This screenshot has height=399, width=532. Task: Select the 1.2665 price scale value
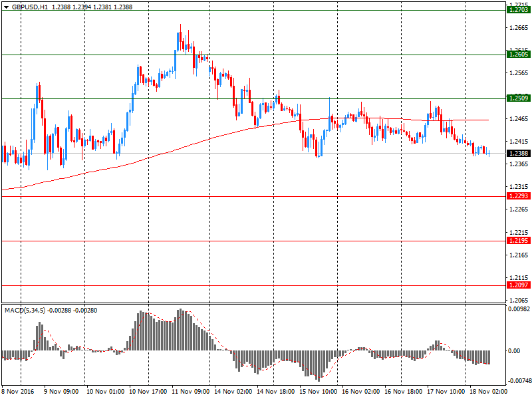[519, 28]
